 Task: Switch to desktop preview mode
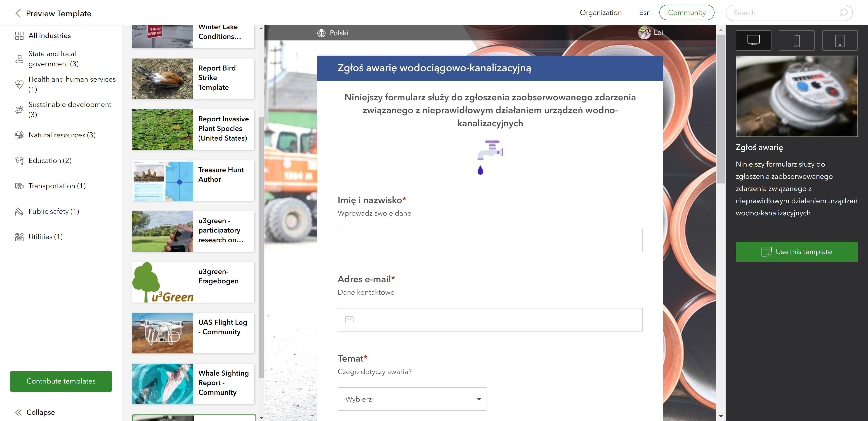pyautogui.click(x=753, y=40)
